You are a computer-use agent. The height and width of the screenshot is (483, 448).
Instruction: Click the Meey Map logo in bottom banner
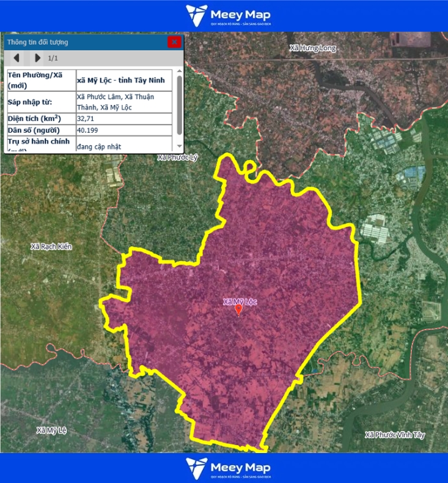click(228, 468)
